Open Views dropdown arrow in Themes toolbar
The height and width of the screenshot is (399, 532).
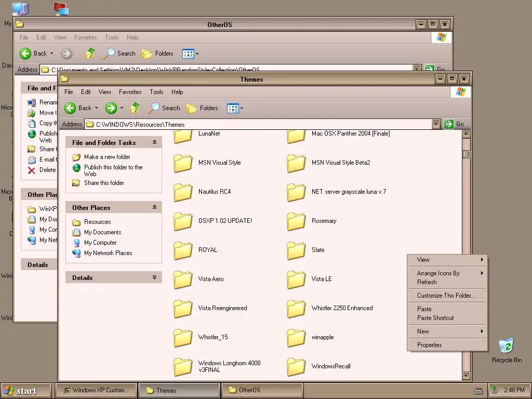[x=242, y=109]
